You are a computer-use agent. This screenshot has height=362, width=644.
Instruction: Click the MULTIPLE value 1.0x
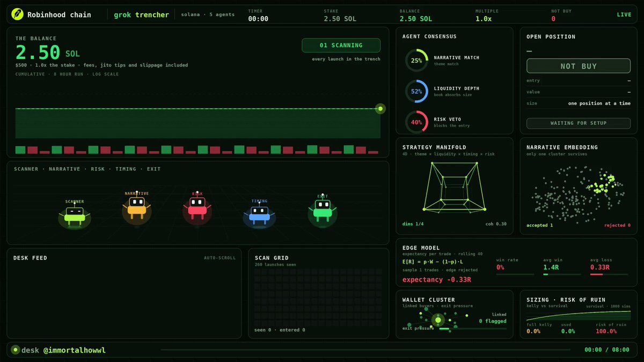pos(484,19)
